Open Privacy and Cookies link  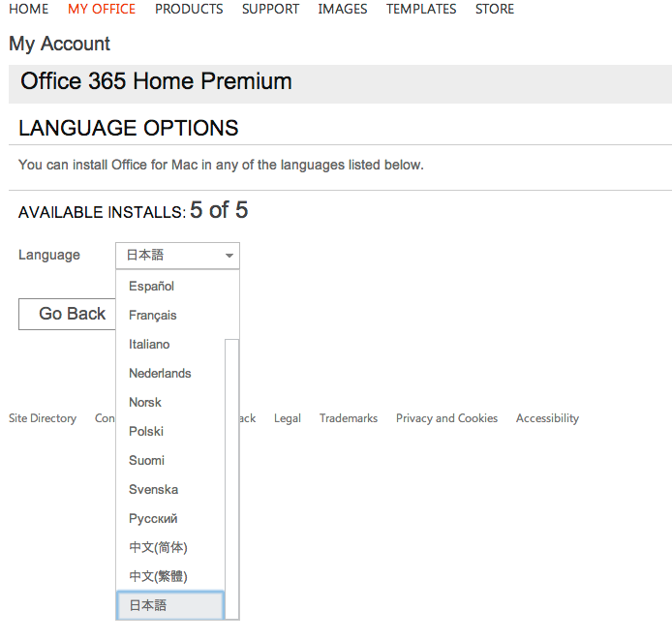click(446, 418)
